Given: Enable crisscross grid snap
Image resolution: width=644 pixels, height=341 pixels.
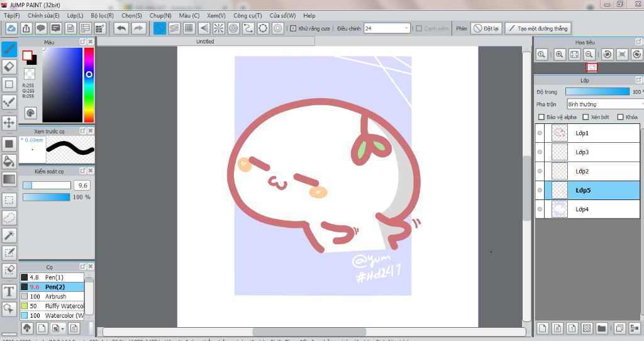Looking at the screenshot, I should pos(189,28).
